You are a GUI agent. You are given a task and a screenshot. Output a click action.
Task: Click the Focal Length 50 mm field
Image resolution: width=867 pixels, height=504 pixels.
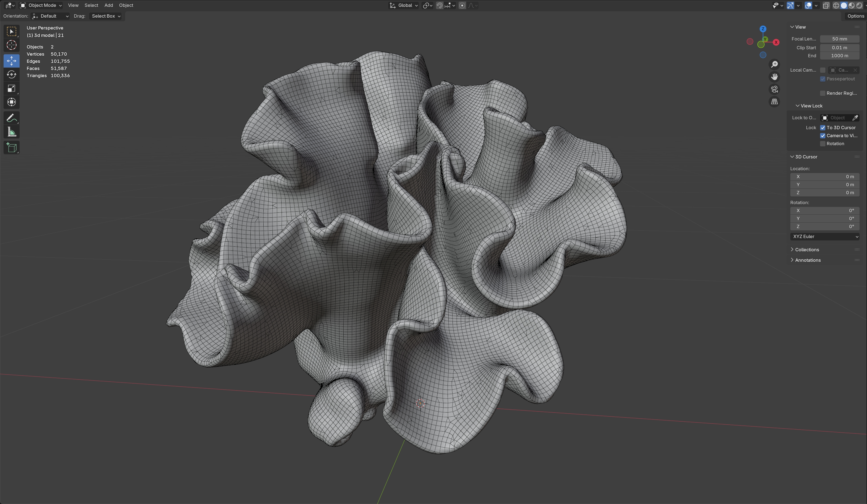839,39
